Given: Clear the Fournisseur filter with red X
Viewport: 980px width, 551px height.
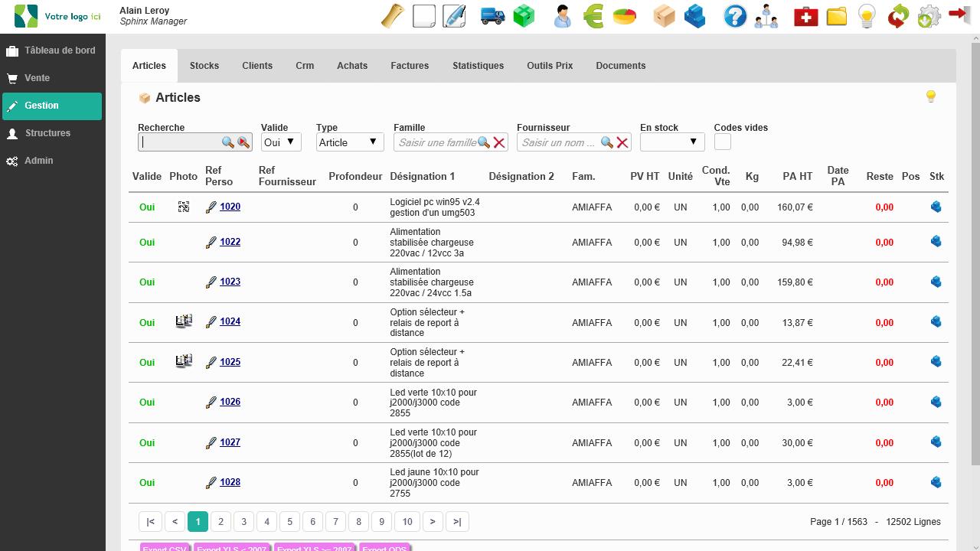Looking at the screenshot, I should (x=622, y=142).
